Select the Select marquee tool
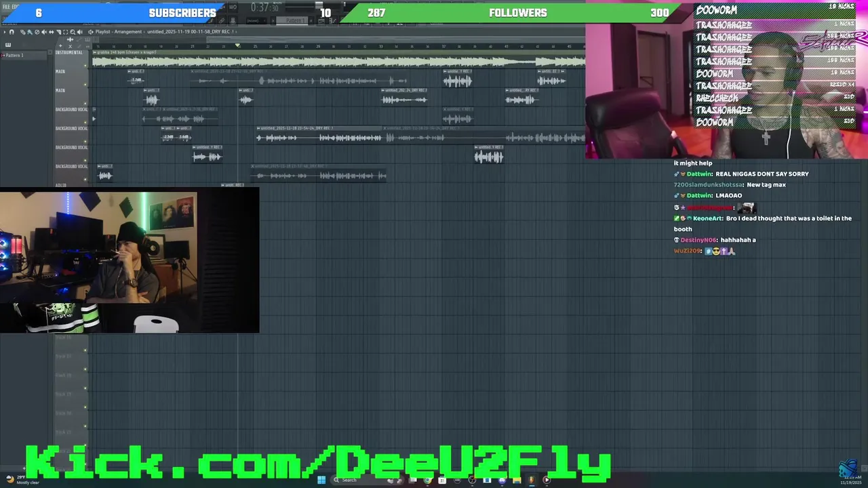This screenshot has width=868, height=488. 65,32
